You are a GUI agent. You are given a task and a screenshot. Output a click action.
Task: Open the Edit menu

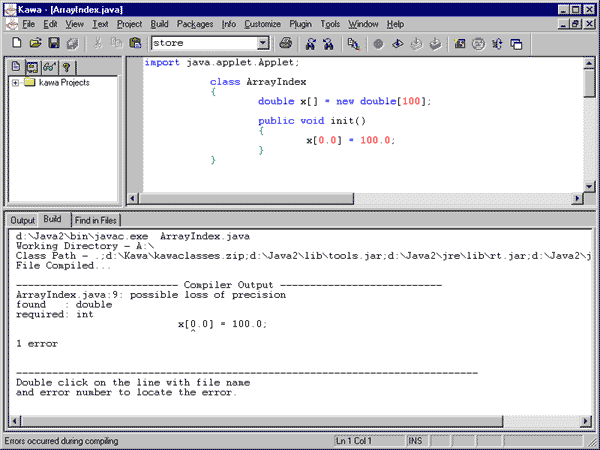(50, 24)
